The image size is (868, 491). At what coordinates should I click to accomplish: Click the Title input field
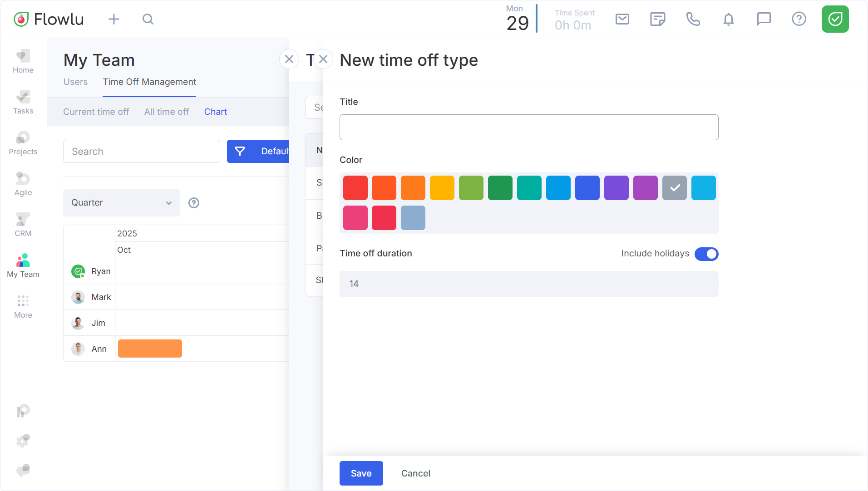(528, 128)
